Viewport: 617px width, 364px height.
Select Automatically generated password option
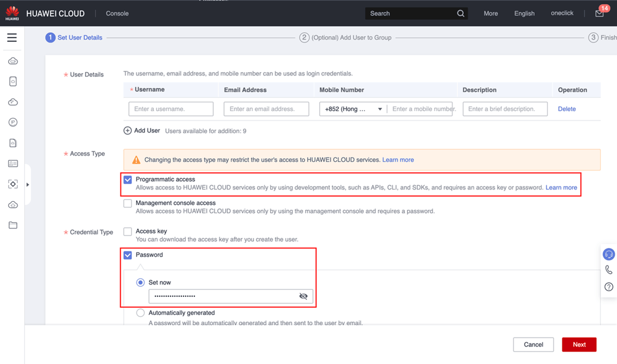[x=140, y=313]
